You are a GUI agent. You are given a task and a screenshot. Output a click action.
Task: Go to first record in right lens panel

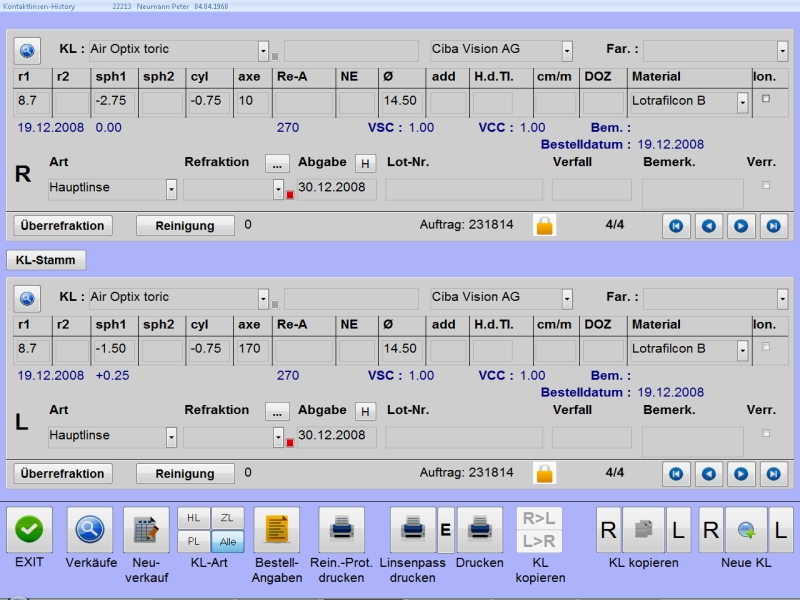click(676, 226)
